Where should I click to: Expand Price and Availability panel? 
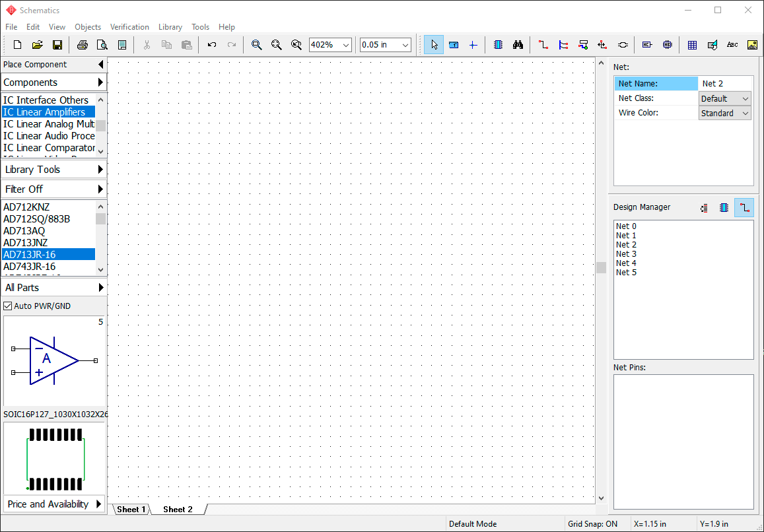[x=53, y=504]
